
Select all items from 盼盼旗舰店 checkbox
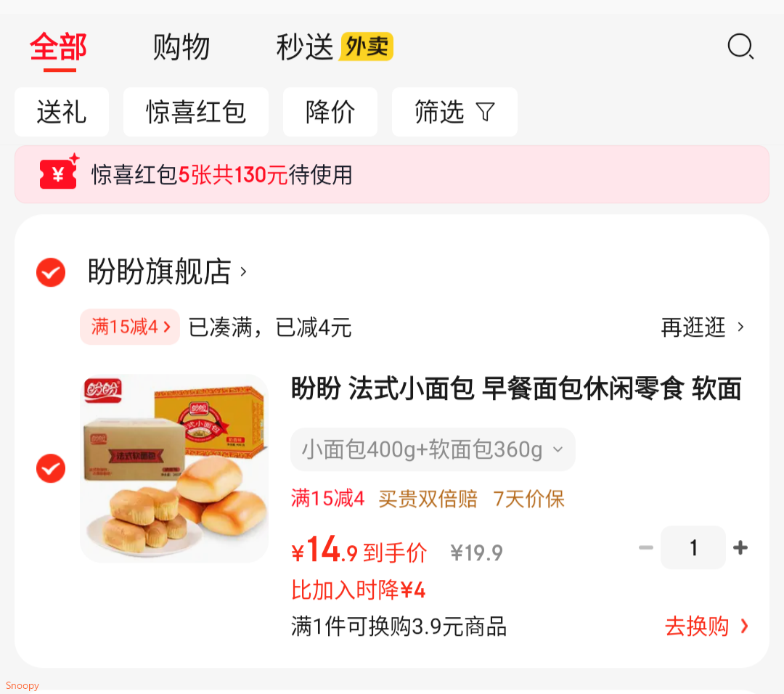[x=51, y=272]
